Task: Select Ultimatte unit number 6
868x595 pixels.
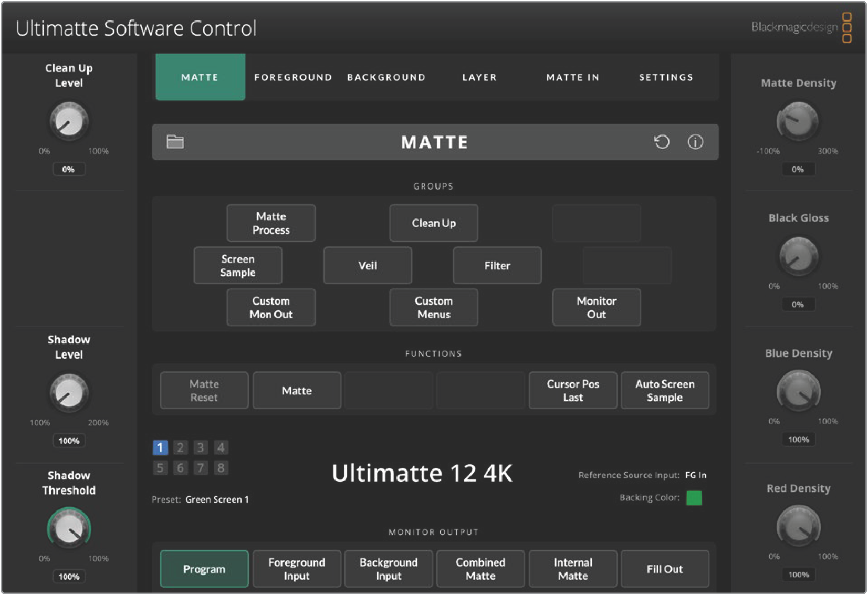Action: point(180,467)
